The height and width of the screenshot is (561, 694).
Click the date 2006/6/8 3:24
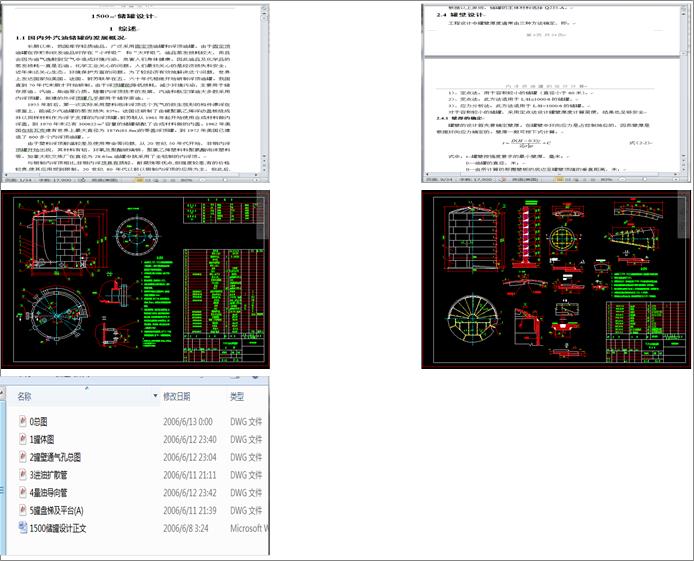click(x=186, y=528)
